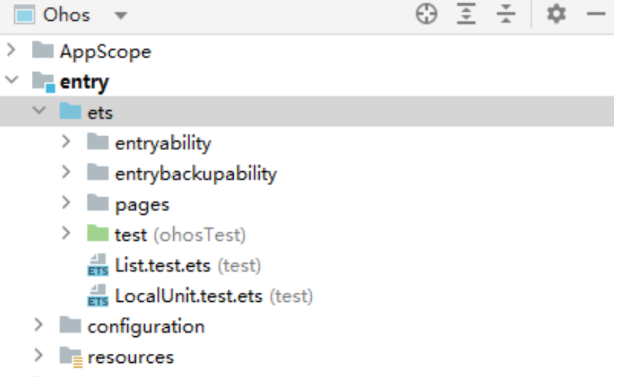Screen dimensions: 627x377
Task: Expand the resources folder chevron
Action: [38, 355]
